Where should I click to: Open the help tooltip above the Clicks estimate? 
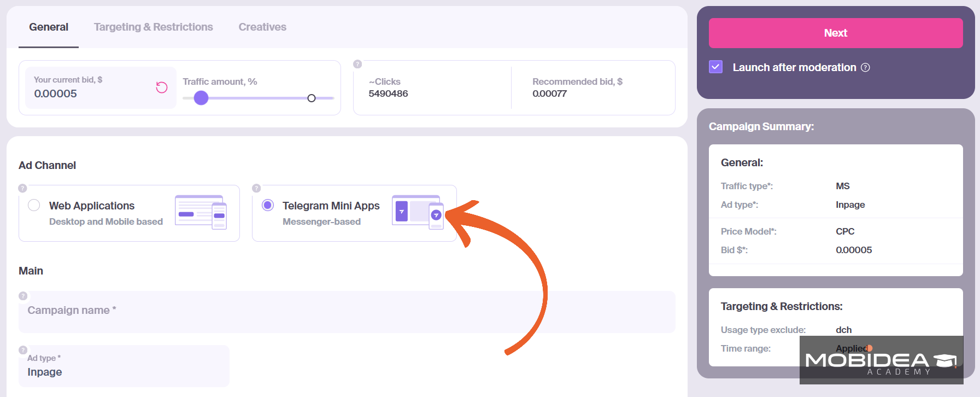click(357, 64)
